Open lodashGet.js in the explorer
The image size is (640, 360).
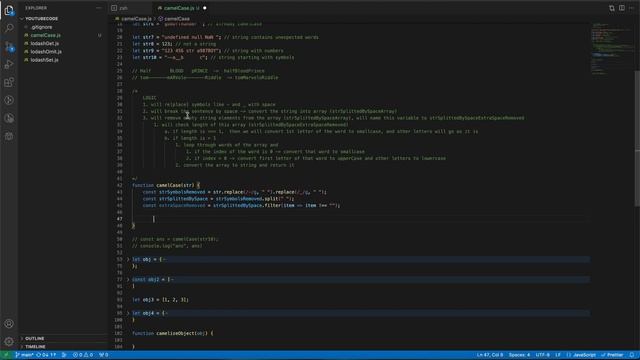coord(44,43)
